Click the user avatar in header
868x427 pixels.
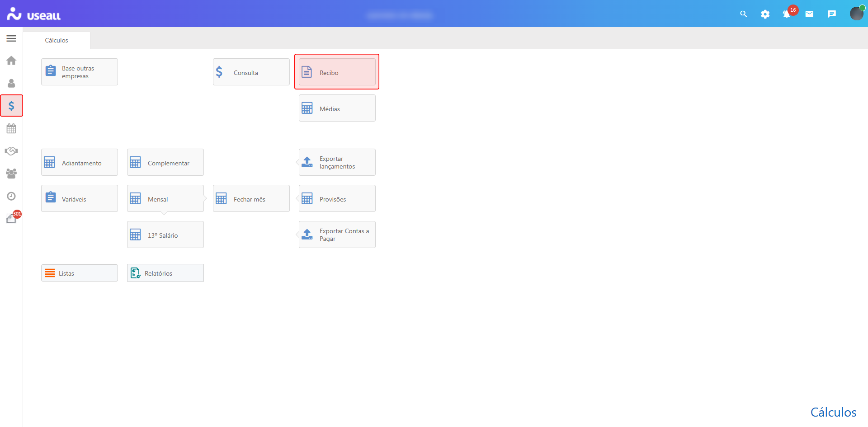(857, 14)
